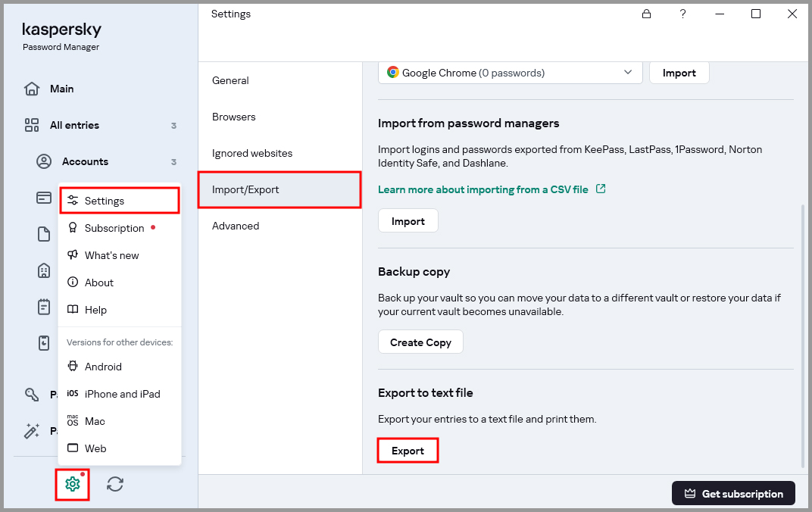The image size is (812, 512).
Task: Click the Accounts person icon
Action: click(x=44, y=161)
